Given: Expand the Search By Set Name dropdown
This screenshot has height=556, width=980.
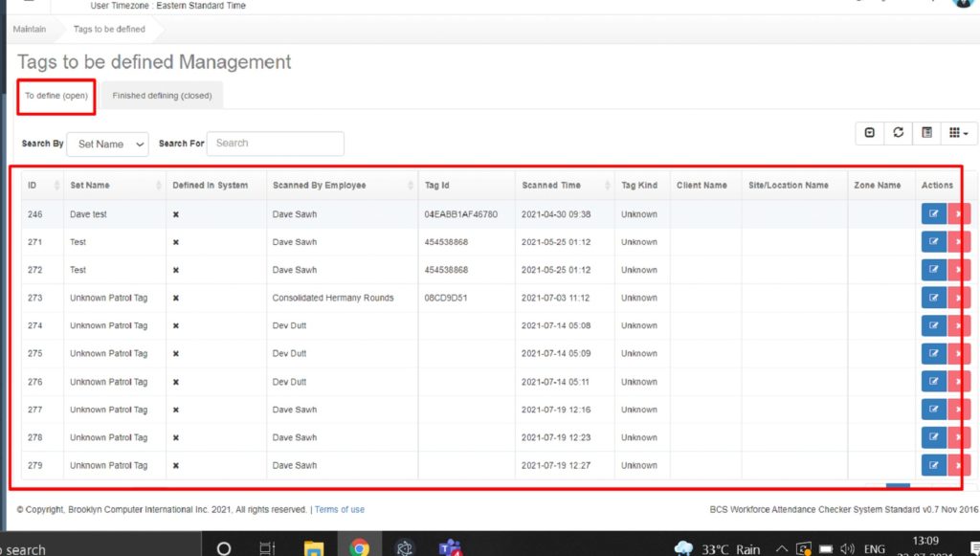Looking at the screenshot, I should tap(107, 144).
